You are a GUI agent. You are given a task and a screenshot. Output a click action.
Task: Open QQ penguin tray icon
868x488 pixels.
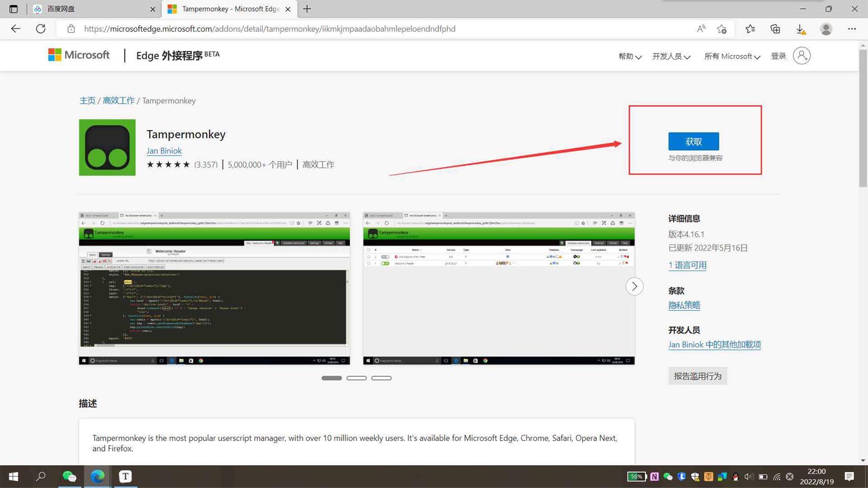click(x=735, y=477)
